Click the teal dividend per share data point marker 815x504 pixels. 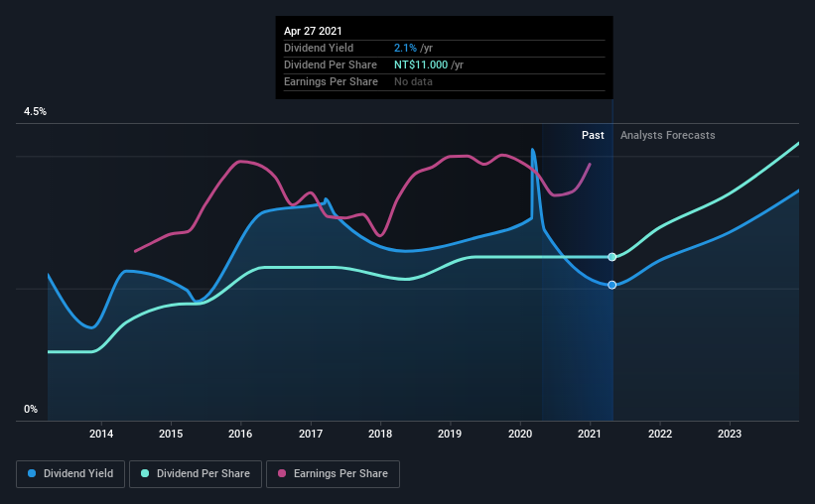click(612, 257)
